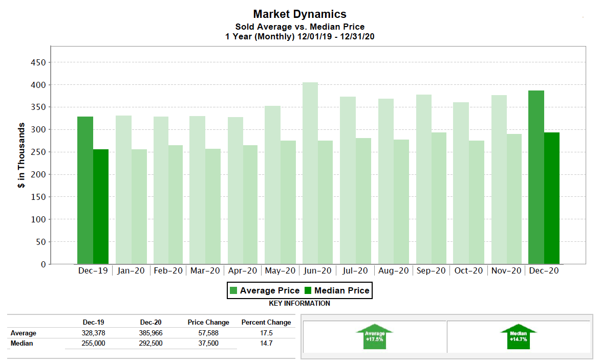601x364 pixels.
Task: Select the Dec-20 average price bar
Action: [536, 177]
